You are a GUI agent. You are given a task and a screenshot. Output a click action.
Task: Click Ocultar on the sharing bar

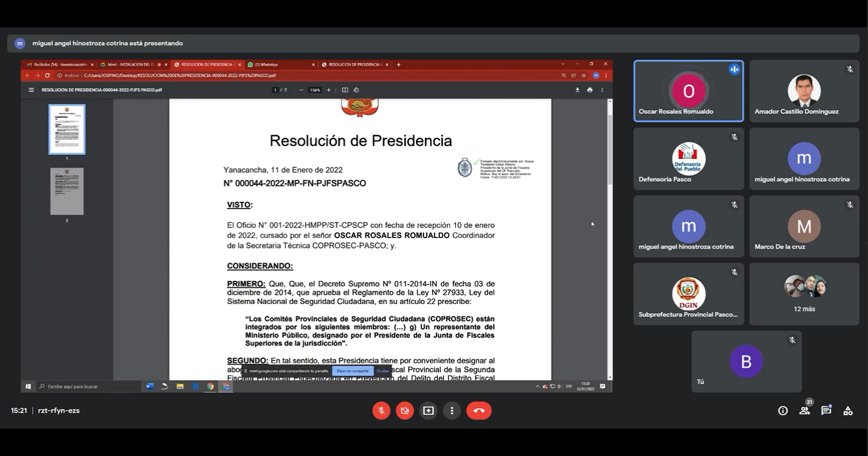[383, 371]
